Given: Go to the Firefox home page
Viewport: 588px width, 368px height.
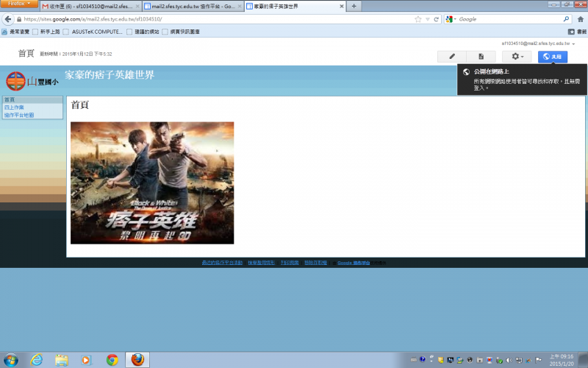Looking at the screenshot, I should point(581,19).
